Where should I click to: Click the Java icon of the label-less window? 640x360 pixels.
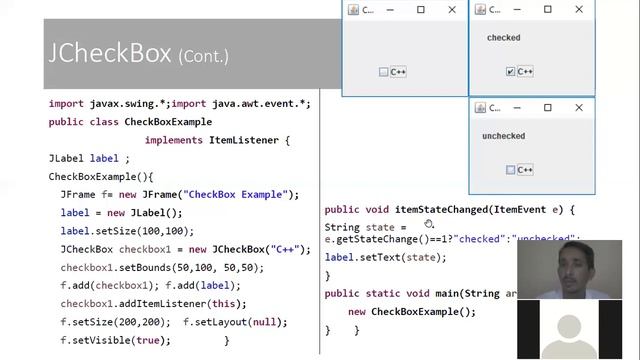pyautogui.click(x=353, y=10)
